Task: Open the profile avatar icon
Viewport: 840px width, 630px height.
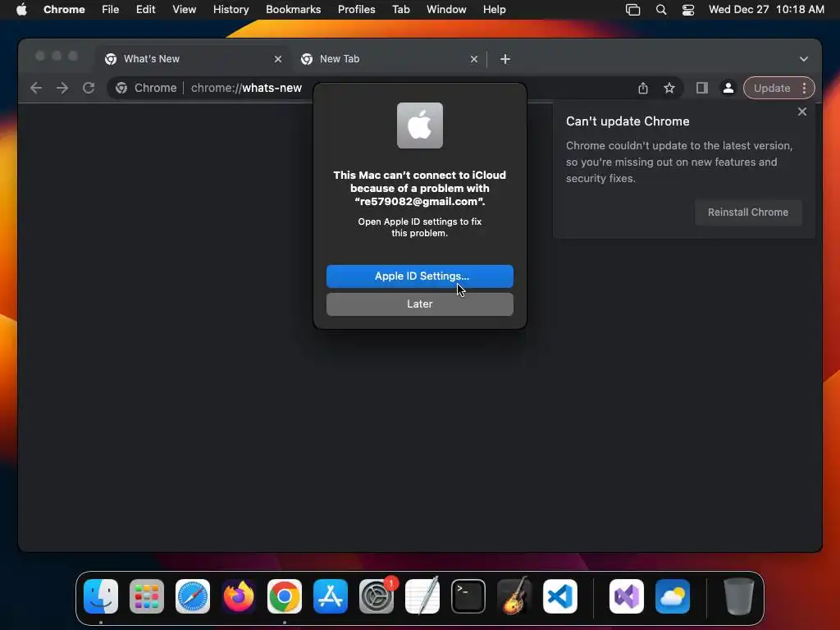Action: coord(728,88)
